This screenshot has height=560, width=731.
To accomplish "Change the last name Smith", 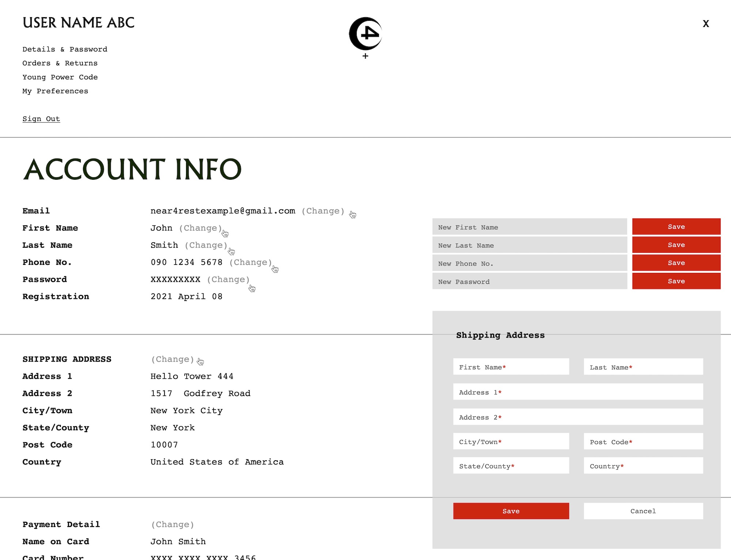I will click(x=206, y=245).
